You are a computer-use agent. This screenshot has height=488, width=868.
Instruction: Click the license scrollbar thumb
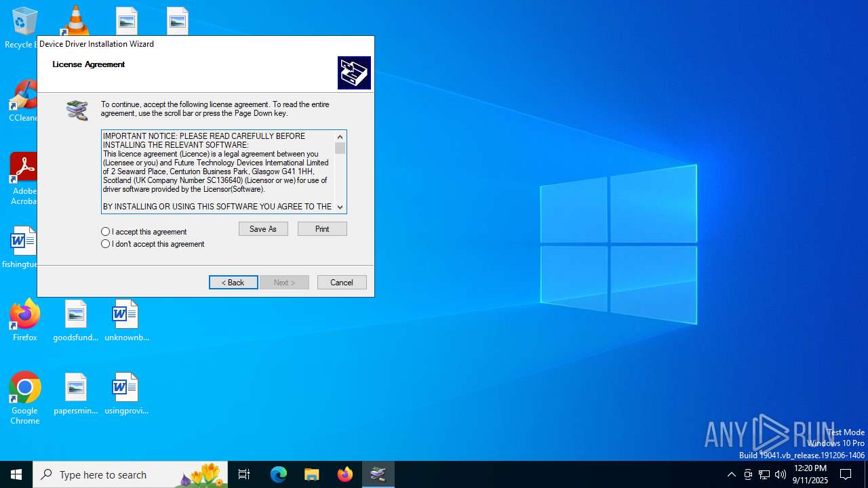[x=340, y=148]
